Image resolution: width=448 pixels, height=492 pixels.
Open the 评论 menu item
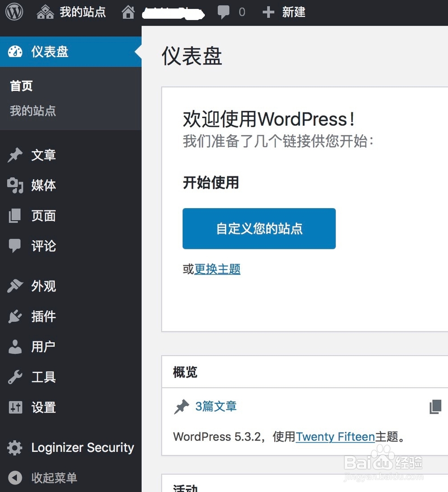(x=71, y=246)
